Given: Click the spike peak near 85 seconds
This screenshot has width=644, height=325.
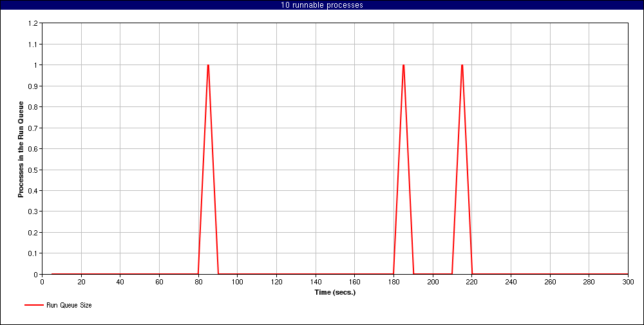Looking at the screenshot, I should pos(208,65).
